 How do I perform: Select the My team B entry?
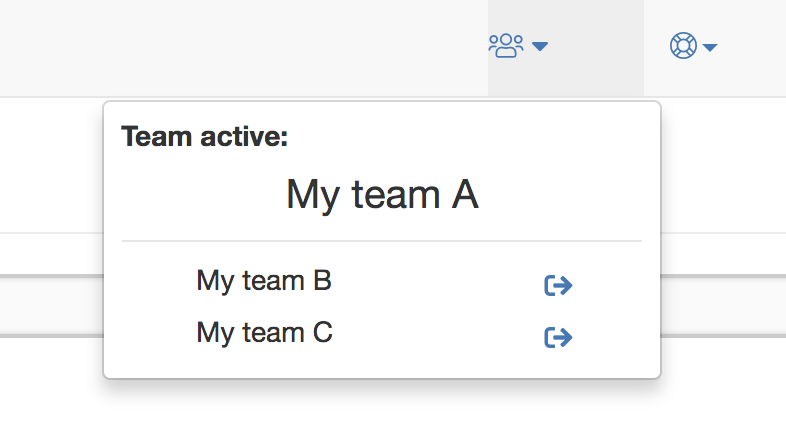point(264,282)
